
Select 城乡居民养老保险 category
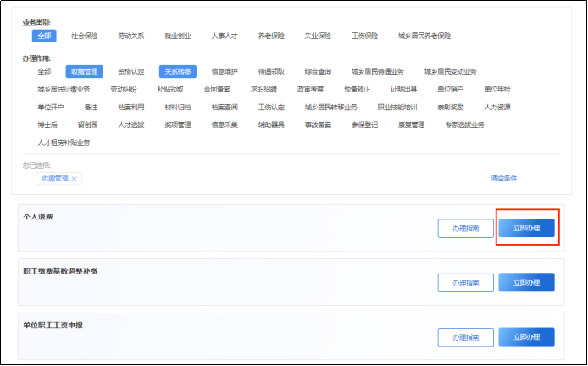click(424, 36)
